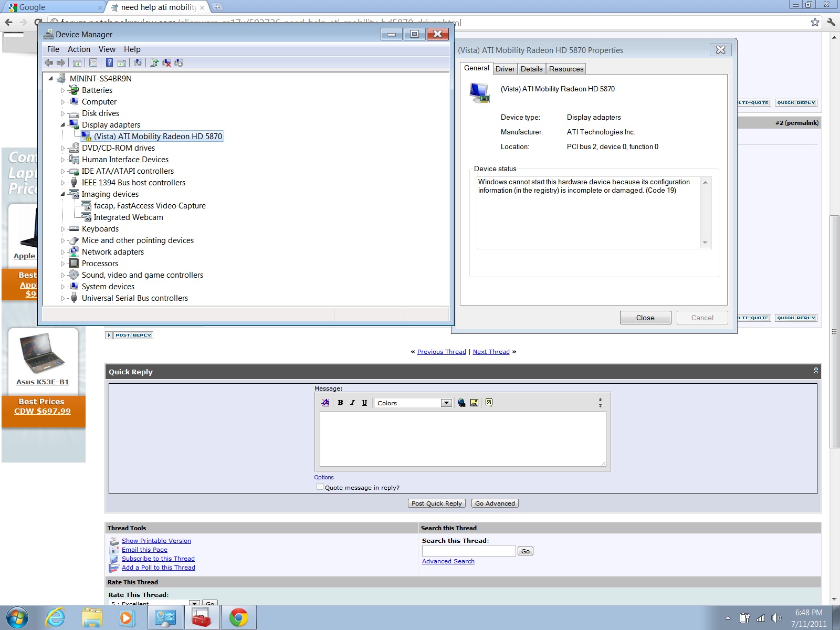Click Update Driver Software toolbar icon

click(x=154, y=63)
